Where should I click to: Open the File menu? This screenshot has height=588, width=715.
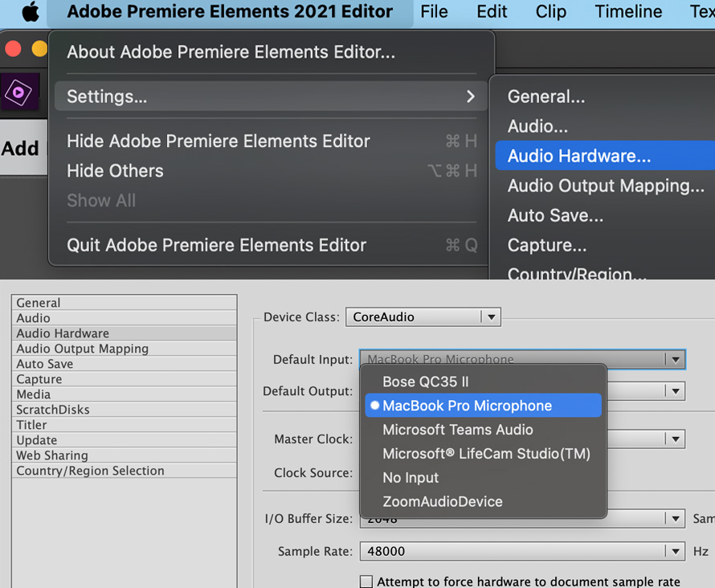tap(434, 11)
